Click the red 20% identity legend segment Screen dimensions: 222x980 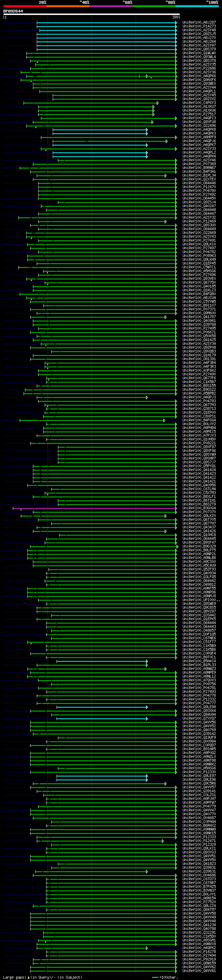pos(25,6)
